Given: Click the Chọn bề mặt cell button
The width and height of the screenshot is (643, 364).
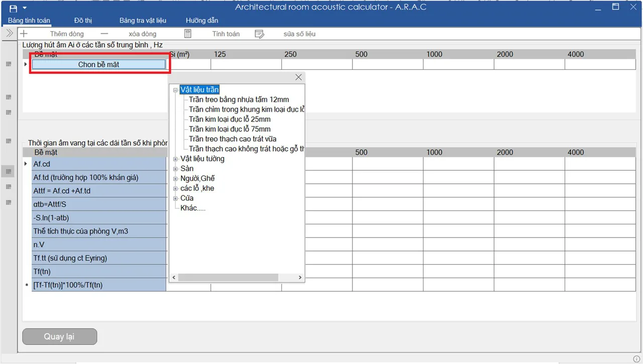Looking at the screenshot, I should 99,64.
